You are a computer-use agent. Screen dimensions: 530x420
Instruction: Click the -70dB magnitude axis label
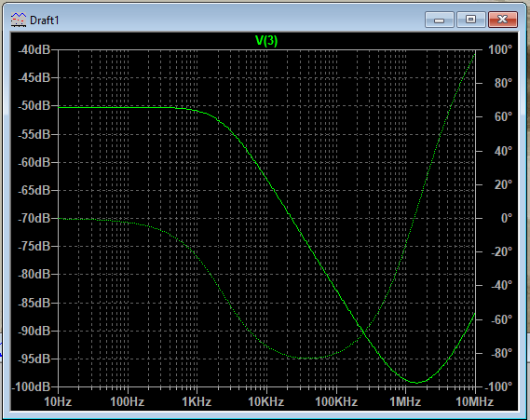[x=34, y=218]
